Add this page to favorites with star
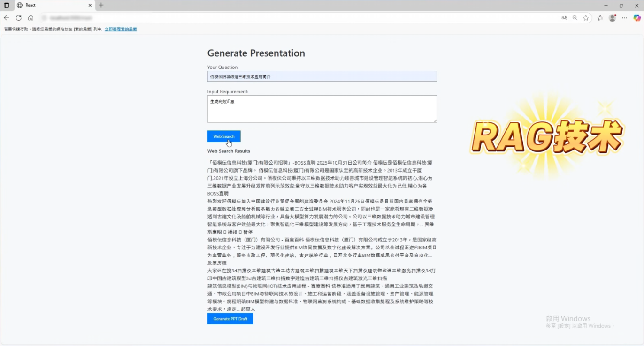Viewport: 644px width, 346px height. coord(586,18)
